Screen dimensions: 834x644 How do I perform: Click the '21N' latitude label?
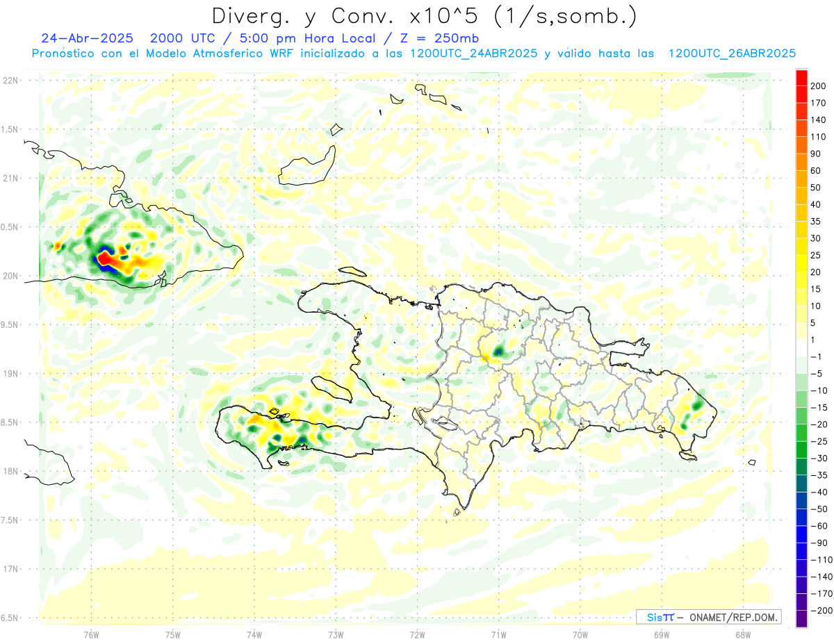(x=10, y=178)
